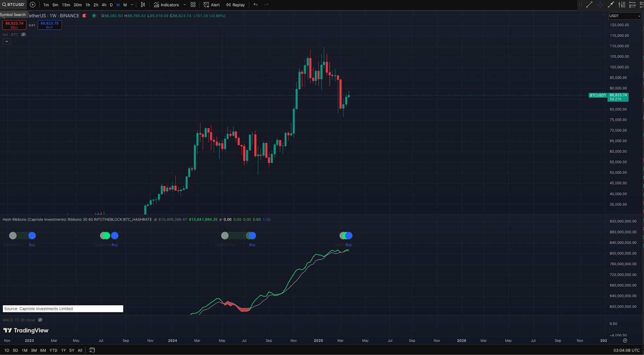Click the undo arrow in toolbar

click(256, 5)
